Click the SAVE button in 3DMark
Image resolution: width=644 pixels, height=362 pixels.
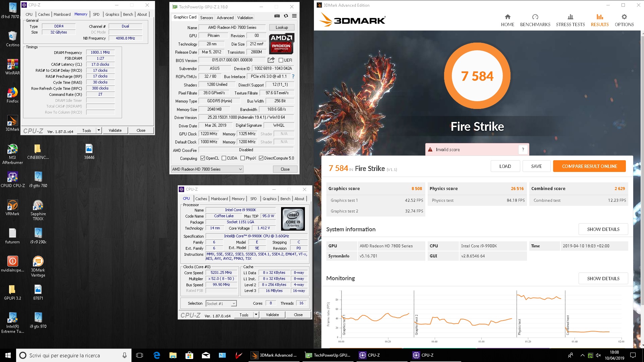(536, 166)
